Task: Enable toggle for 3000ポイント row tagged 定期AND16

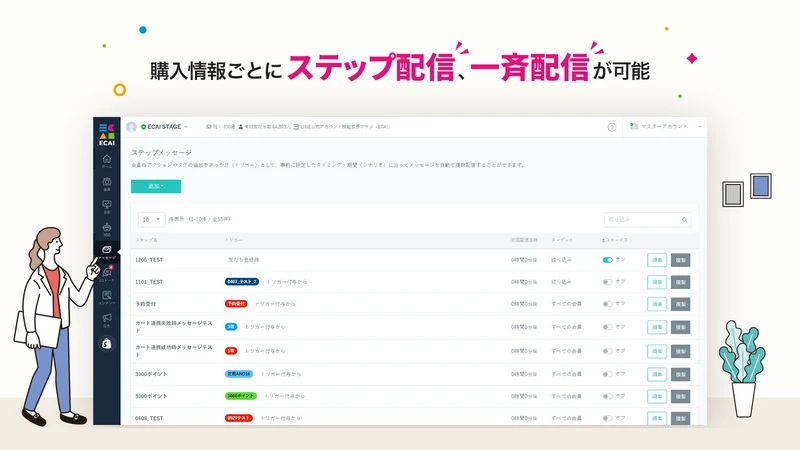Action: click(607, 374)
